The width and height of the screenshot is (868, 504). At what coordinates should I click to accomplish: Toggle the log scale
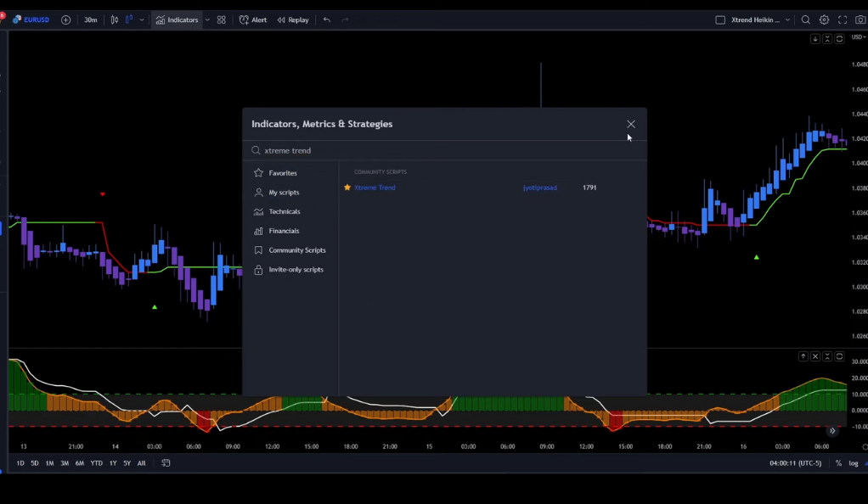tap(854, 463)
